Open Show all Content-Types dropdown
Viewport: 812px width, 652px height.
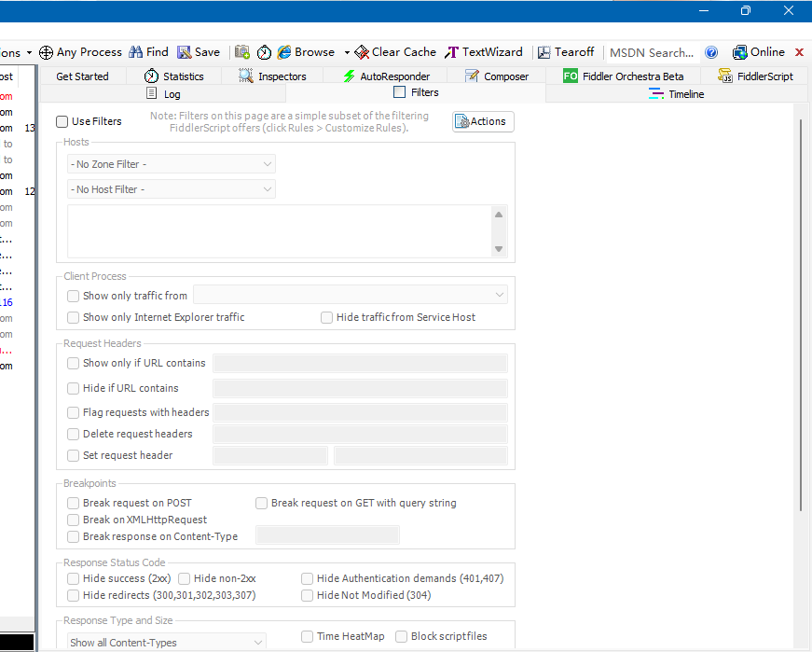pos(167,643)
